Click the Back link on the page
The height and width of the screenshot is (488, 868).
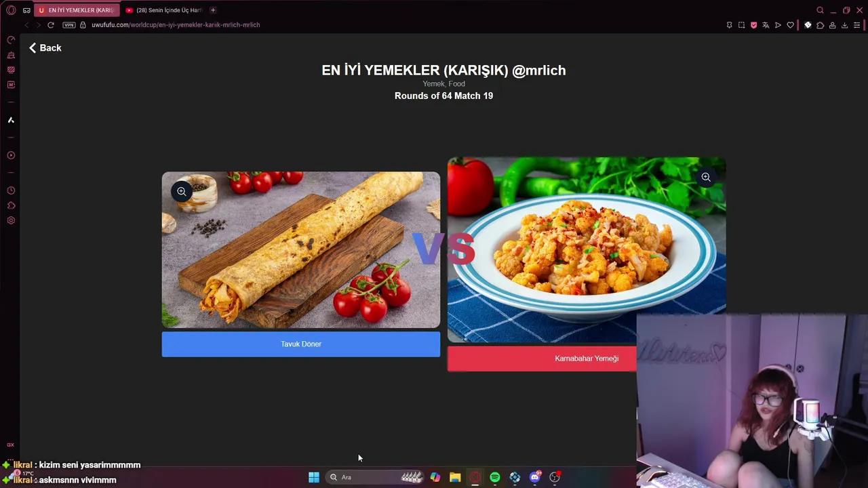pos(45,48)
